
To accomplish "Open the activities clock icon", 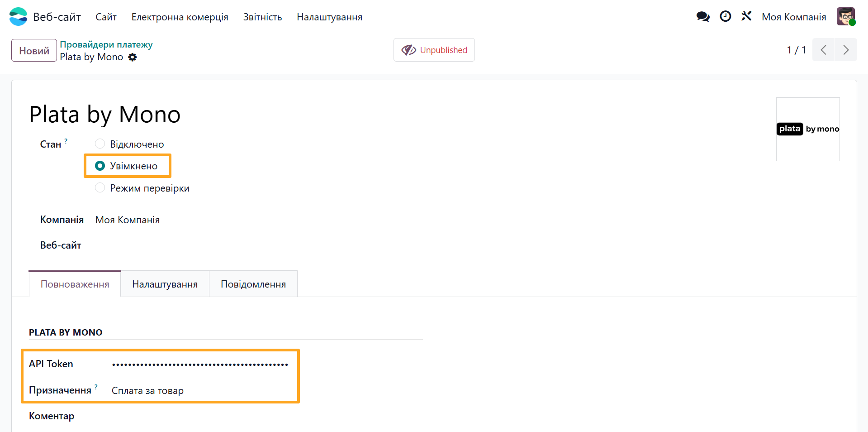I will pos(726,16).
